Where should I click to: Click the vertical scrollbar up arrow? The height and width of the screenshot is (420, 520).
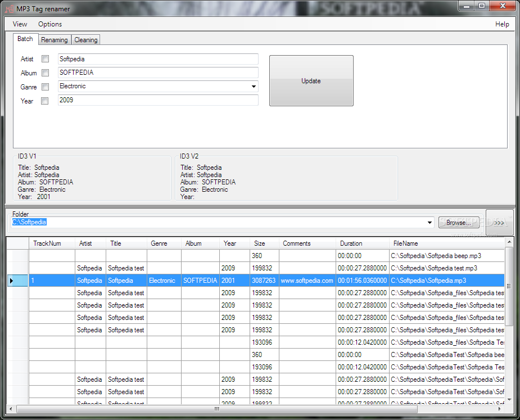click(509, 242)
